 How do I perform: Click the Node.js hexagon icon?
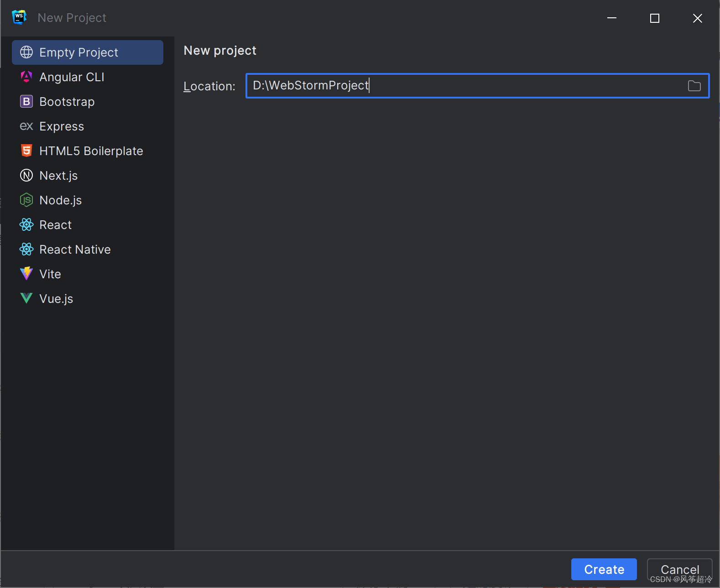pos(26,200)
